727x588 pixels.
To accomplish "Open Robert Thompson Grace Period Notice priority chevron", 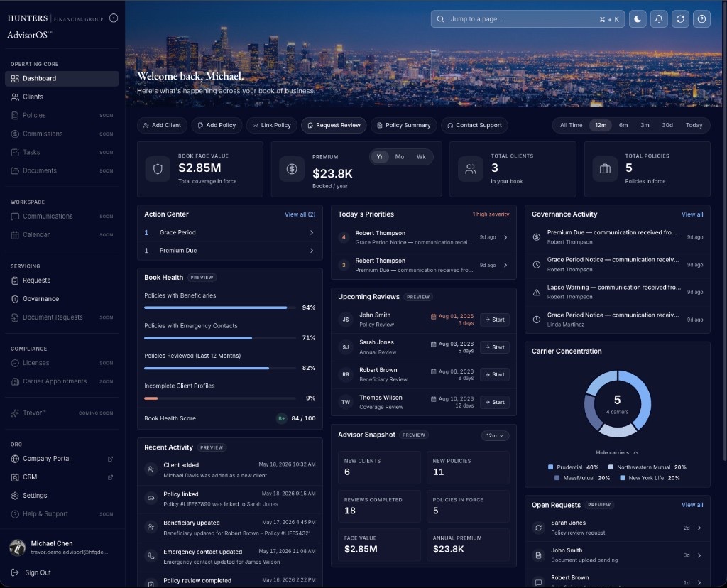I will point(505,237).
